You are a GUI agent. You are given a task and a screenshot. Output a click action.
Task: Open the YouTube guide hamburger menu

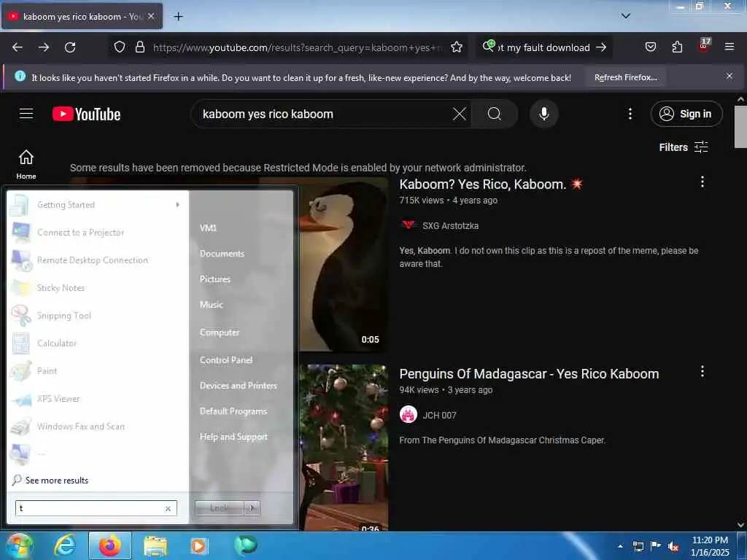(26, 114)
